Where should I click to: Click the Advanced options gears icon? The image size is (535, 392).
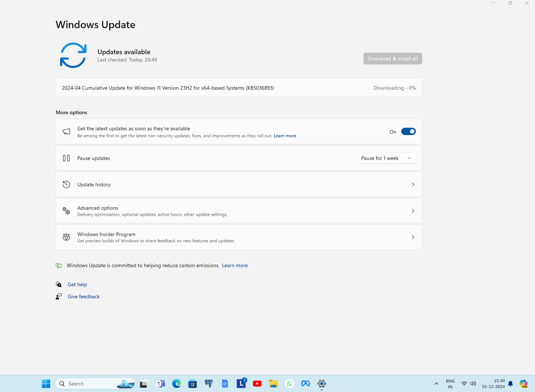click(x=66, y=211)
